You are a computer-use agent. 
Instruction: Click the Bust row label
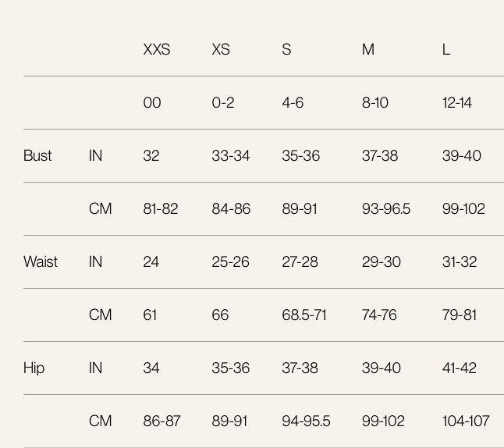[37, 155]
